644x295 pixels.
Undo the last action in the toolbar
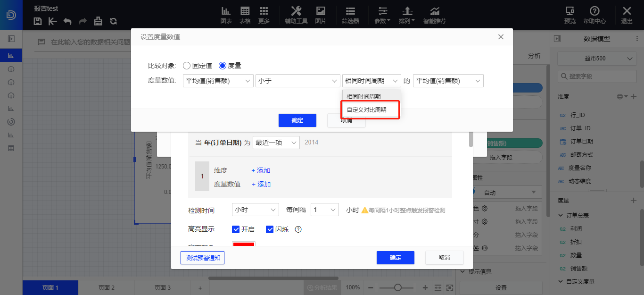tap(68, 21)
